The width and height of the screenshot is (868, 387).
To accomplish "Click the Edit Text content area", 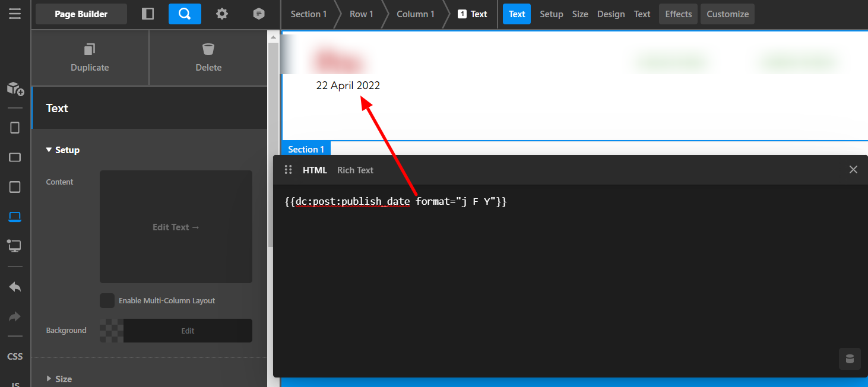I will tap(176, 227).
